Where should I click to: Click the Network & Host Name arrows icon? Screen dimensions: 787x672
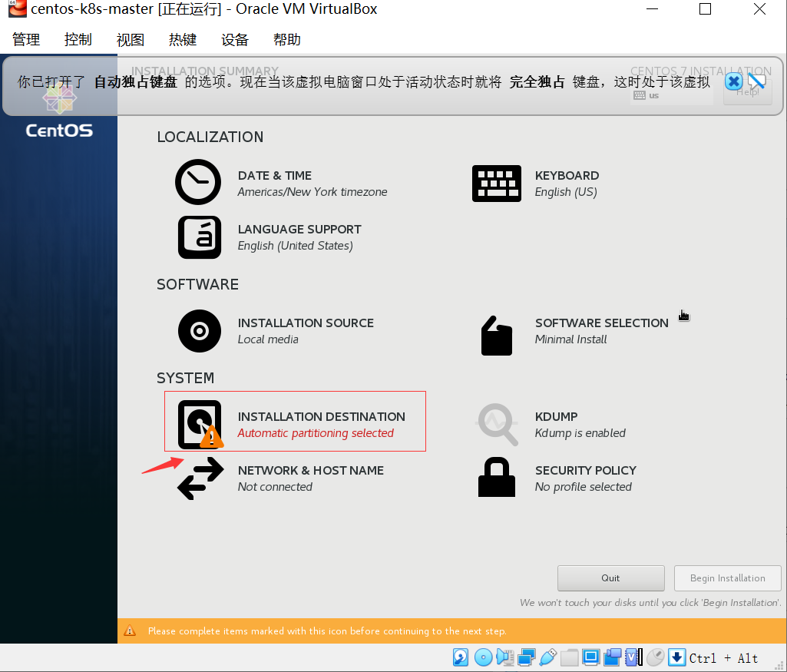pos(200,478)
